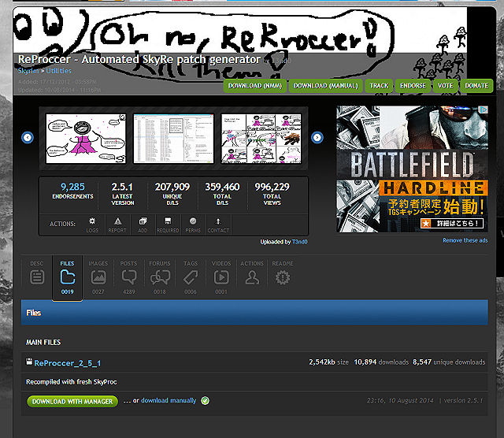Open the ACTIONS tab
This screenshot has height=438, width=504.
coord(252,277)
